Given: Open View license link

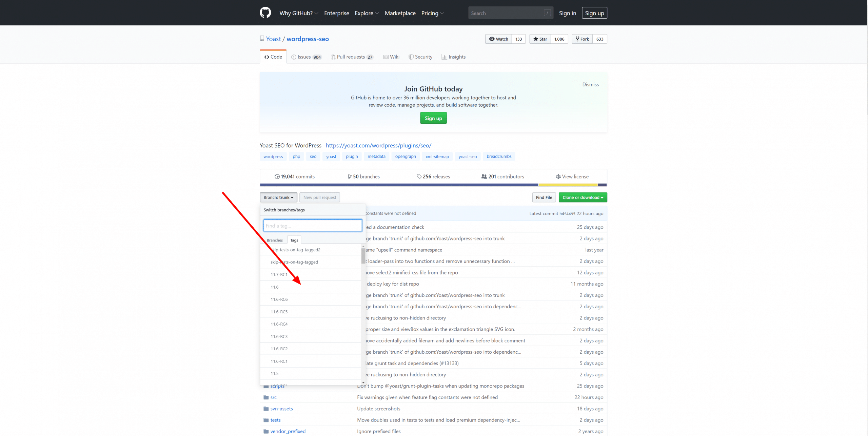Looking at the screenshot, I should (572, 177).
